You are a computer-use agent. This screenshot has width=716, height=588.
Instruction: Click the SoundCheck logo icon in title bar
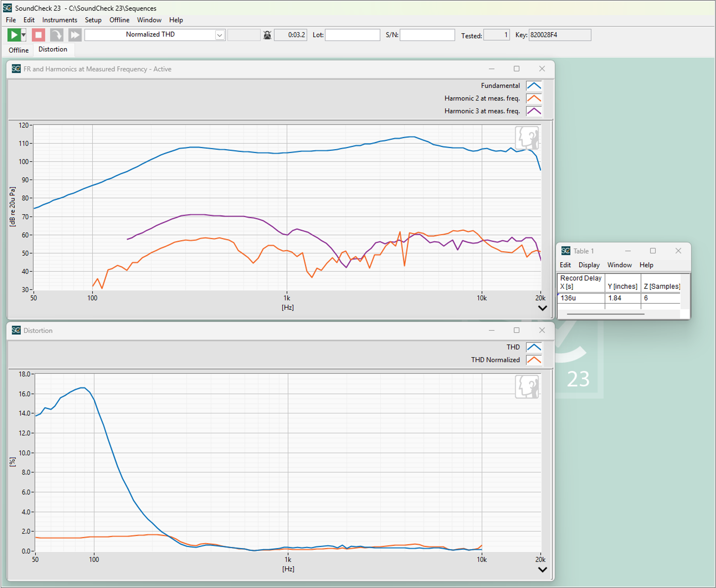pos(7,7)
